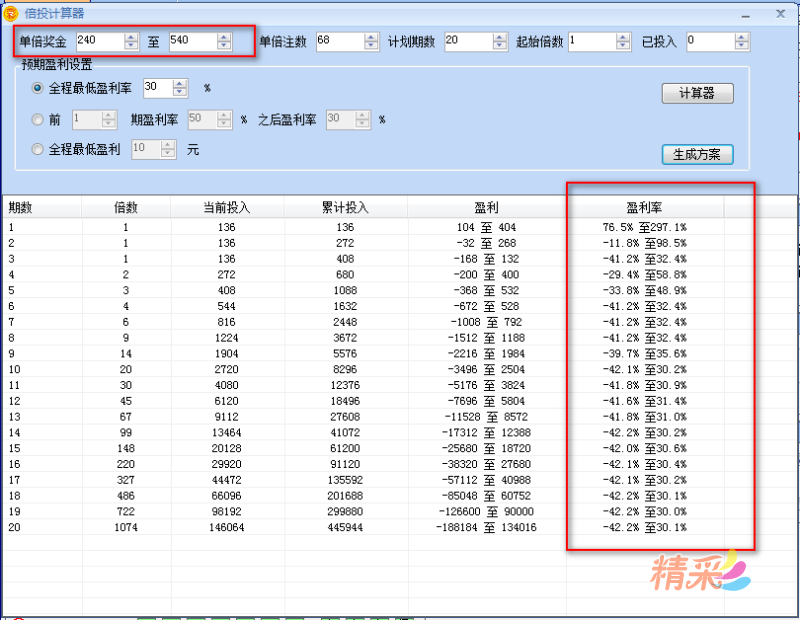Select the 全程最低盈利 (元) radio button
This screenshot has width=800, height=620.
coord(37,149)
